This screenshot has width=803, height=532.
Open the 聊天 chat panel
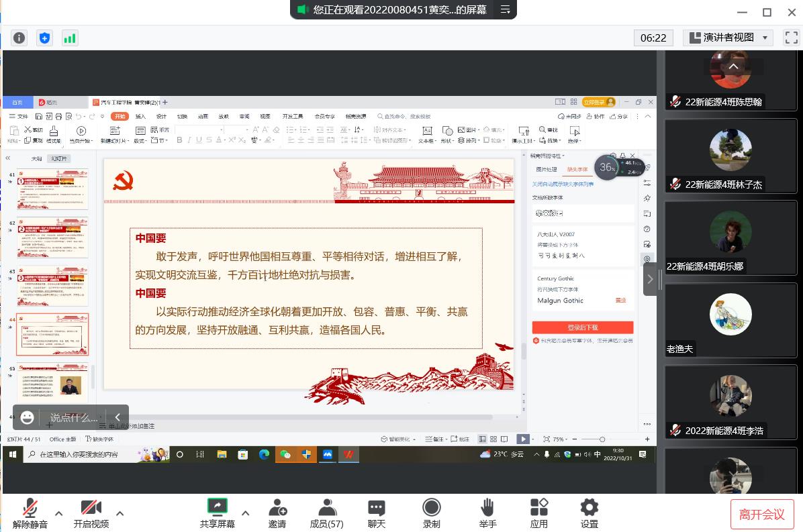pyautogui.click(x=377, y=513)
